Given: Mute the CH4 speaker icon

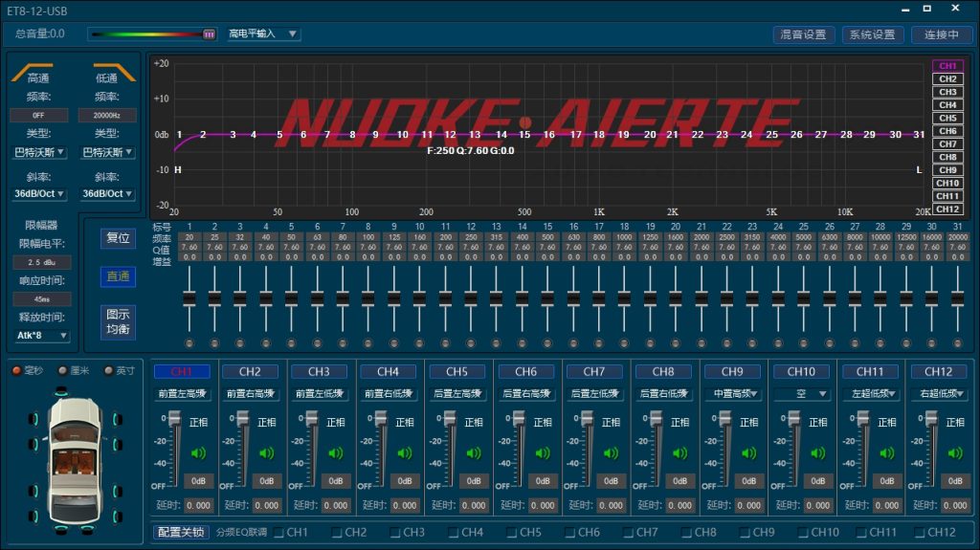Looking at the screenshot, I should [x=405, y=453].
